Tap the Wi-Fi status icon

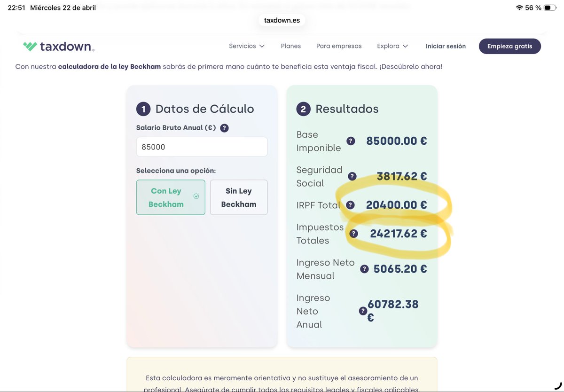[x=519, y=8]
